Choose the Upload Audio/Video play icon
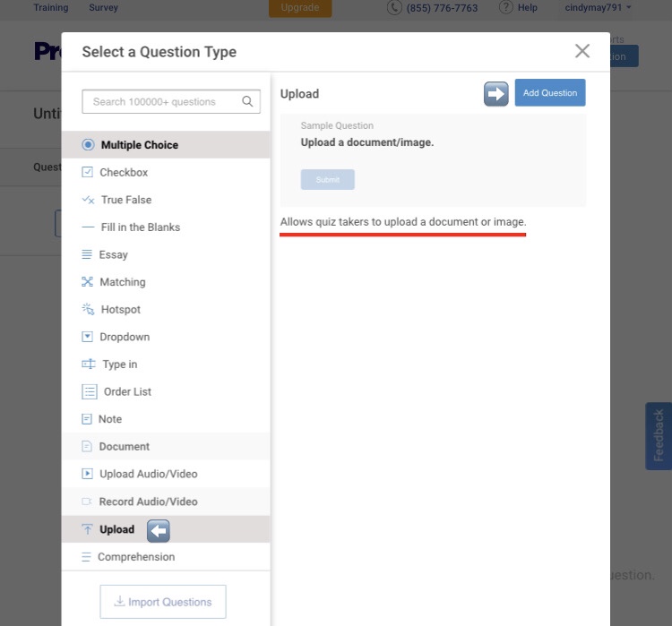672x626 pixels. click(87, 474)
